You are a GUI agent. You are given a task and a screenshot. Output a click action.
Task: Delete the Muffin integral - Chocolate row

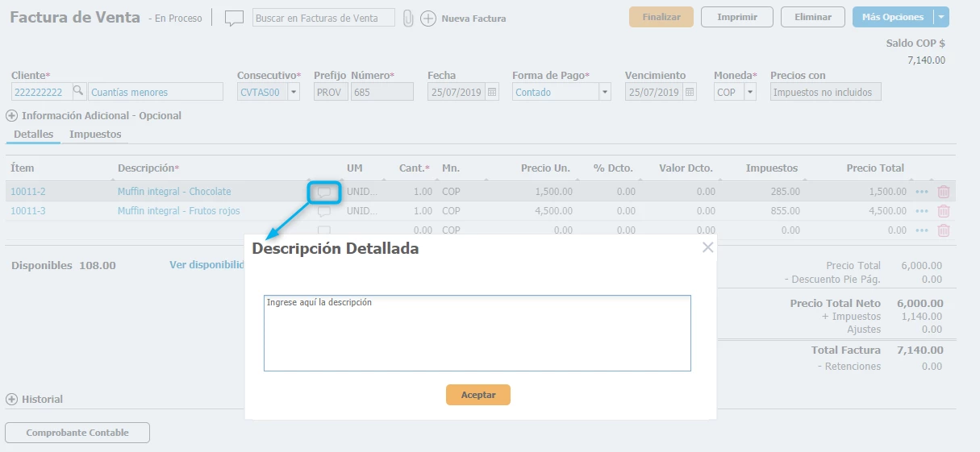pyautogui.click(x=943, y=192)
